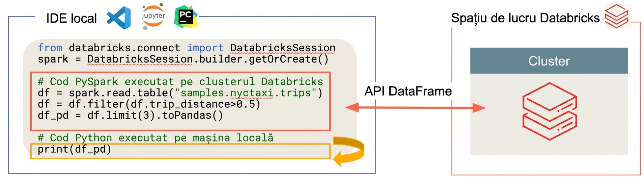644x179 pixels.
Task: Click the comment '# Cod PySpark executat pe clusterul Databricks'
Action: click(x=181, y=82)
